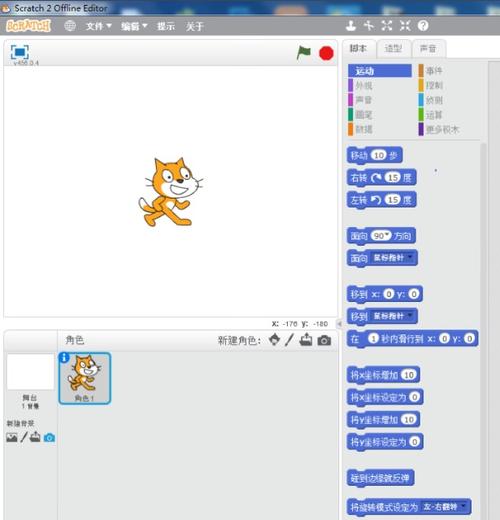Switch to the 造型 tab
This screenshot has height=520, width=500.
(x=394, y=49)
